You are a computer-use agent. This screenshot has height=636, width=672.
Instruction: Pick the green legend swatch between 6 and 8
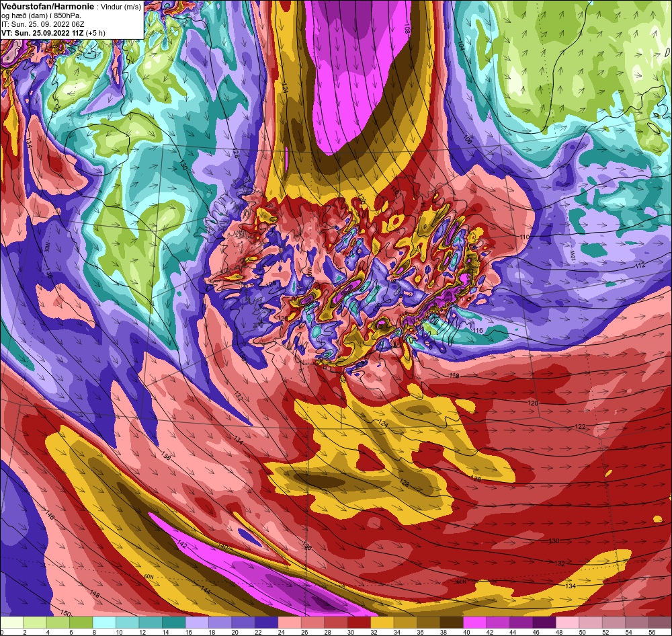81,623
